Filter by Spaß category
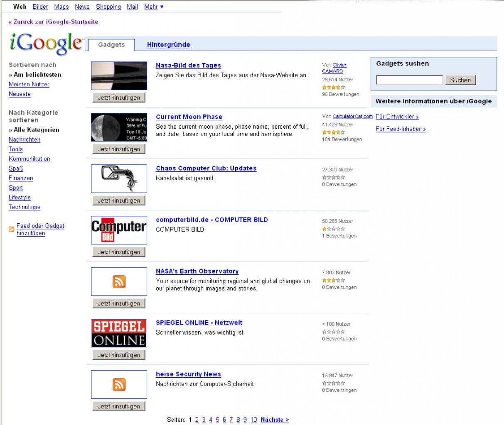 (x=16, y=169)
